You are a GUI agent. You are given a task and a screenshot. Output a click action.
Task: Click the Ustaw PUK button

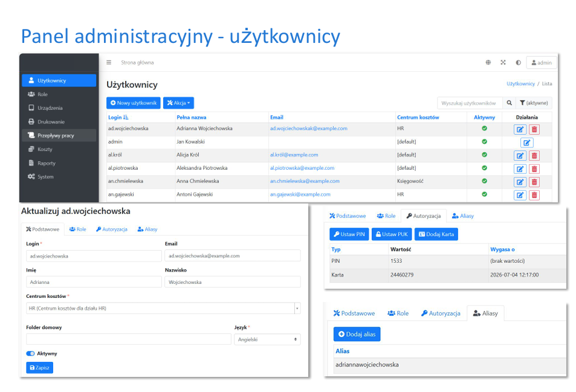[392, 234]
